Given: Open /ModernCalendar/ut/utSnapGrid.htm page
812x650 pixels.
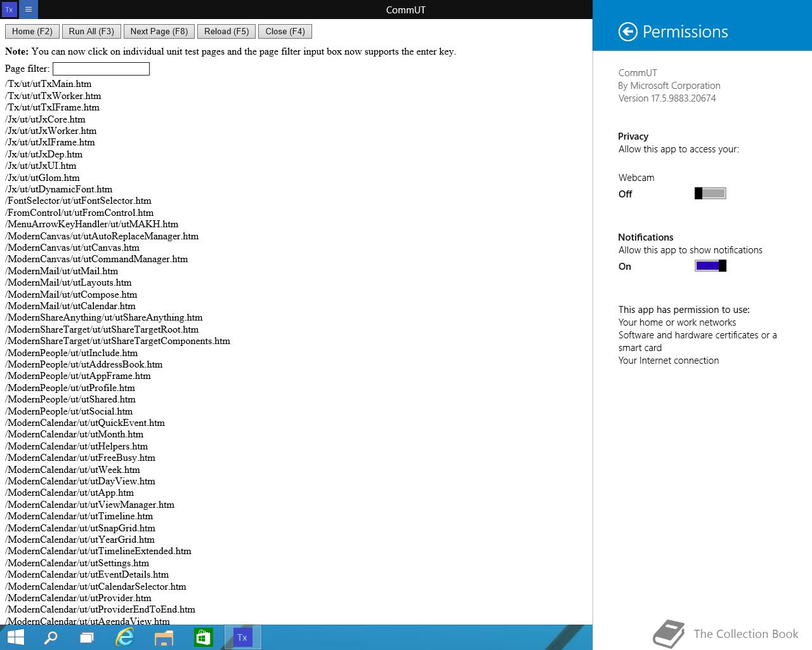Looking at the screenshot, I should (81, 528).
